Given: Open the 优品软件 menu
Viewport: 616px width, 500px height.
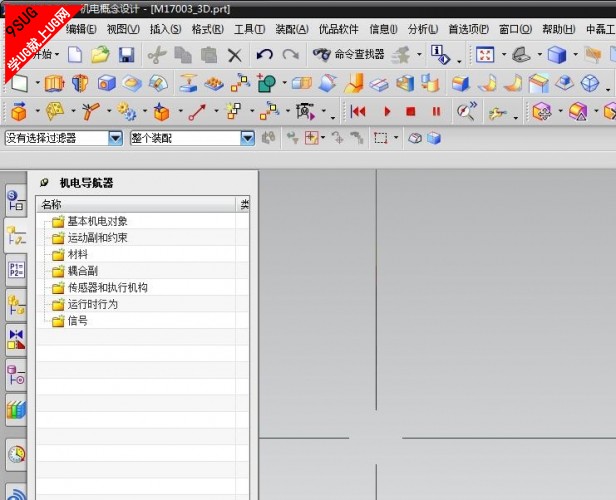Looking at the screenshot, I should tap(339, 29).
